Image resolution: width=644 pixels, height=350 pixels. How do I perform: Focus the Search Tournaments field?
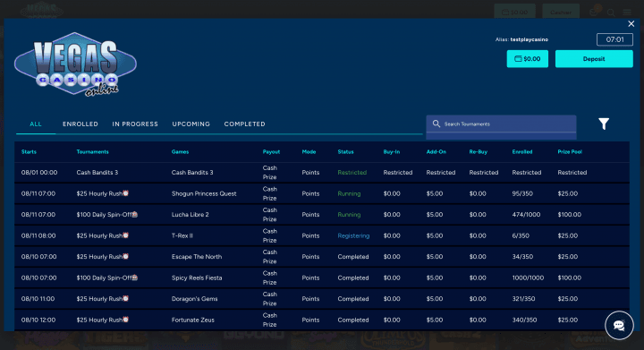pyautogui.click(x=501, y=124)
